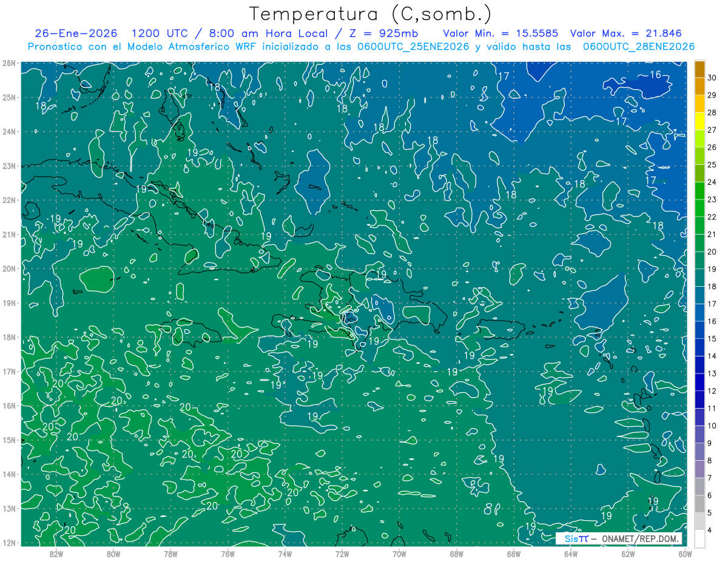728x562 pixels.
Task: Click the '25N' latitude axis label
Action: [x=8, y=97]
